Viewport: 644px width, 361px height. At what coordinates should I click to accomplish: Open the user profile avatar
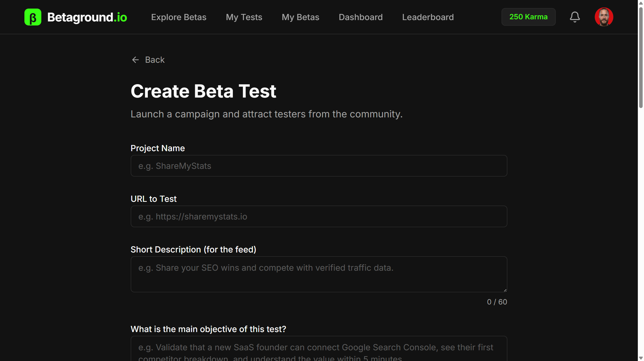(x=604, y=17)
